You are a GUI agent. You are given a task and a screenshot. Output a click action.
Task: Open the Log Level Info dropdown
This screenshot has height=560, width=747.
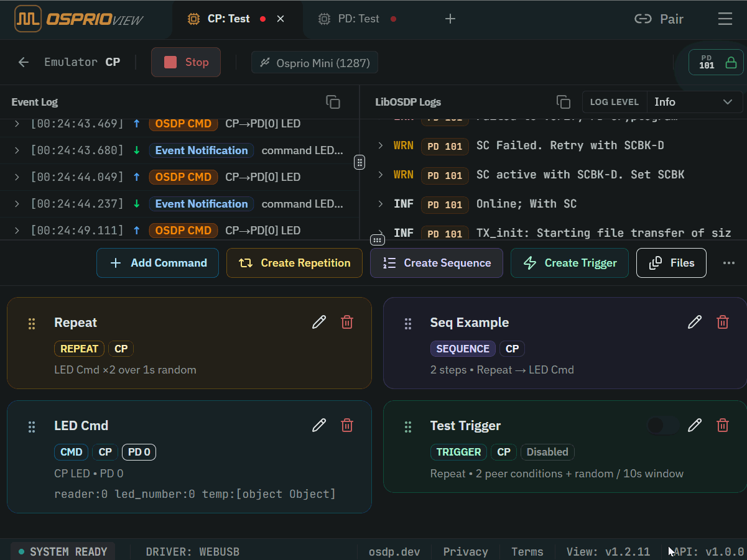pyautogui.click(x=694, y=102)
